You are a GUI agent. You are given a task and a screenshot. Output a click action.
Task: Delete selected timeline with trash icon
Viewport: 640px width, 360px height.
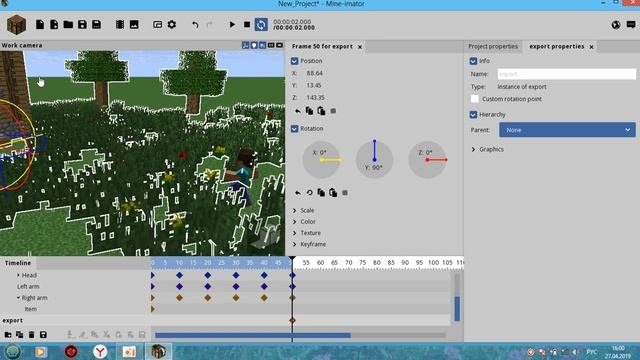[31, 335]
